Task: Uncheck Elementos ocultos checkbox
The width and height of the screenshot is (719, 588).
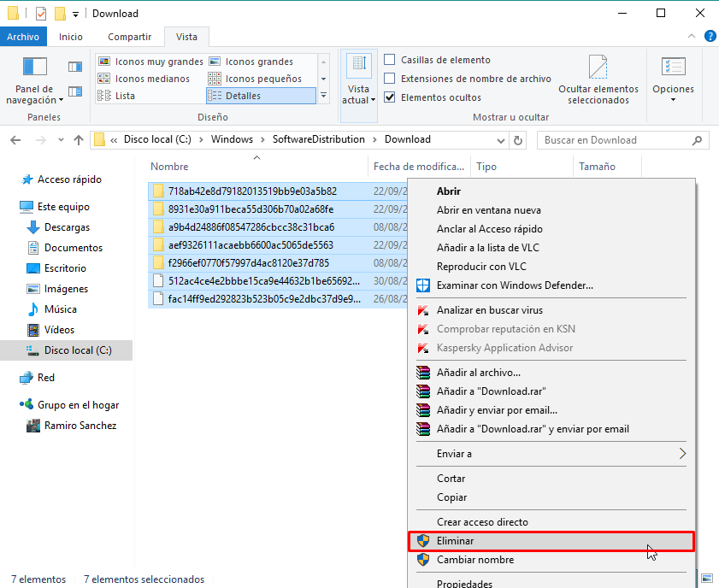Action: click(389, 97)
